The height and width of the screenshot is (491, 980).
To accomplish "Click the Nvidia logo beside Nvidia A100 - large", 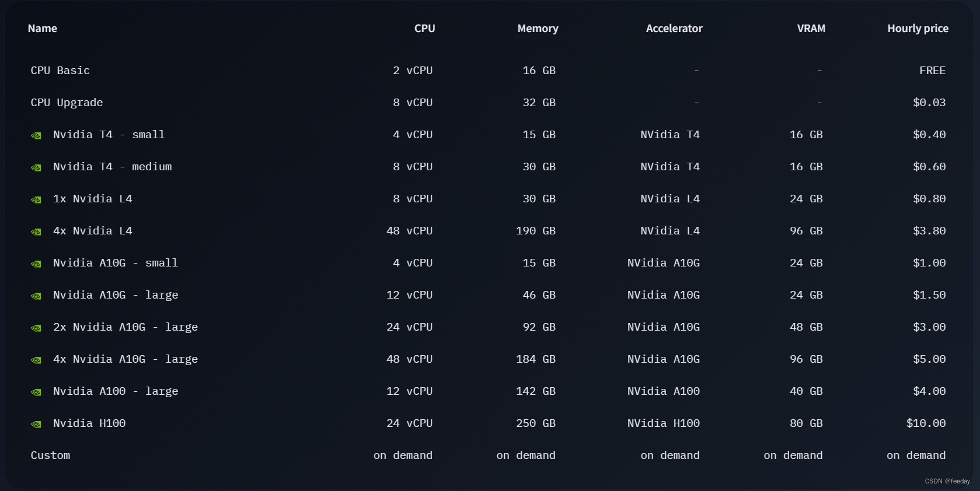I will 36,392.
